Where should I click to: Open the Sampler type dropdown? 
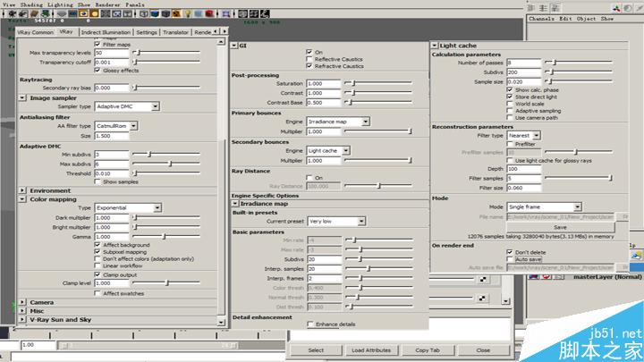click(x=127, y=106)
